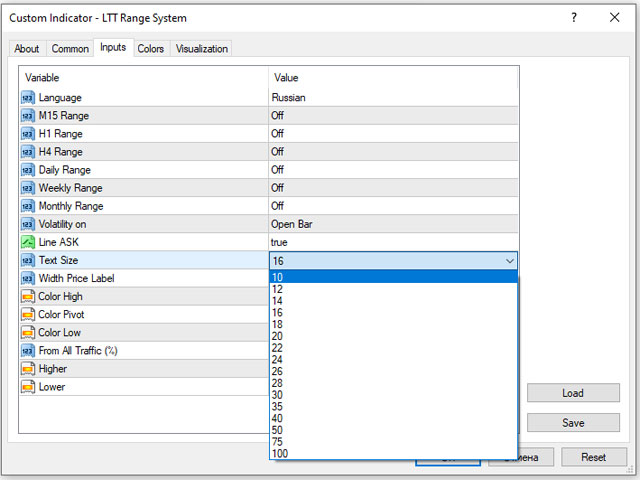Screen dimensions: 640x480
Task: Go to the Colors tab
Action: coord(151,49)
